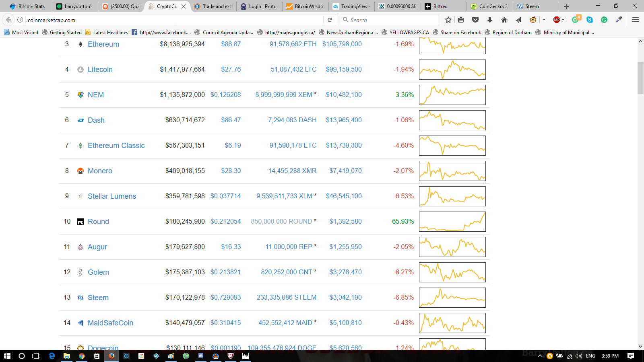
Task: Open the Stellar Lumens link
Action: (112, 196)
